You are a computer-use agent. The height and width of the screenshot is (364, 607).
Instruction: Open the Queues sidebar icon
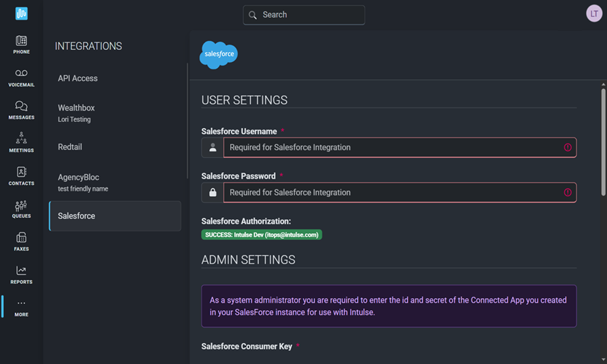click(22, 208)
